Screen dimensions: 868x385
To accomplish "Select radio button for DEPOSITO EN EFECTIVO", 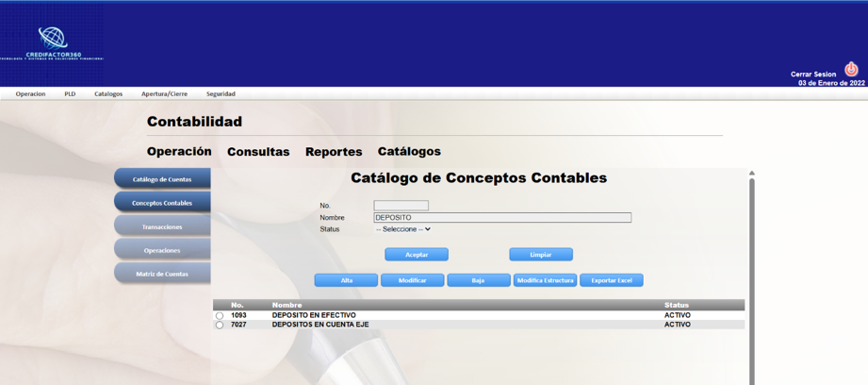I will click(x=220, y=316).
